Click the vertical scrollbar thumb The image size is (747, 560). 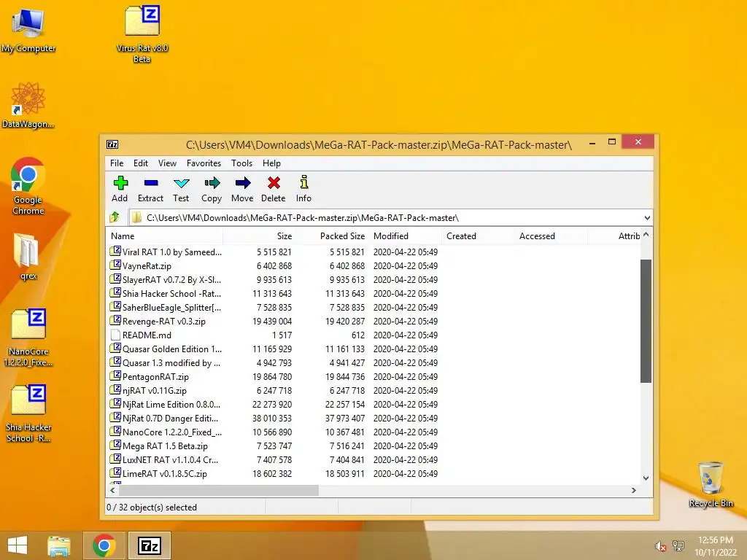point(646,321)
